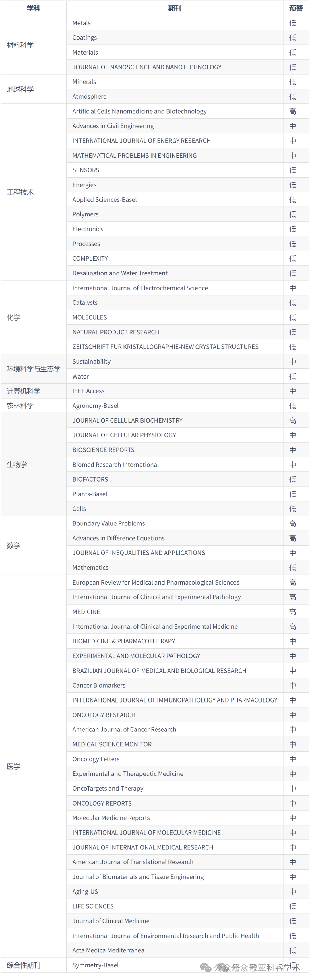Click the 材料科学 subject cell

34,45
